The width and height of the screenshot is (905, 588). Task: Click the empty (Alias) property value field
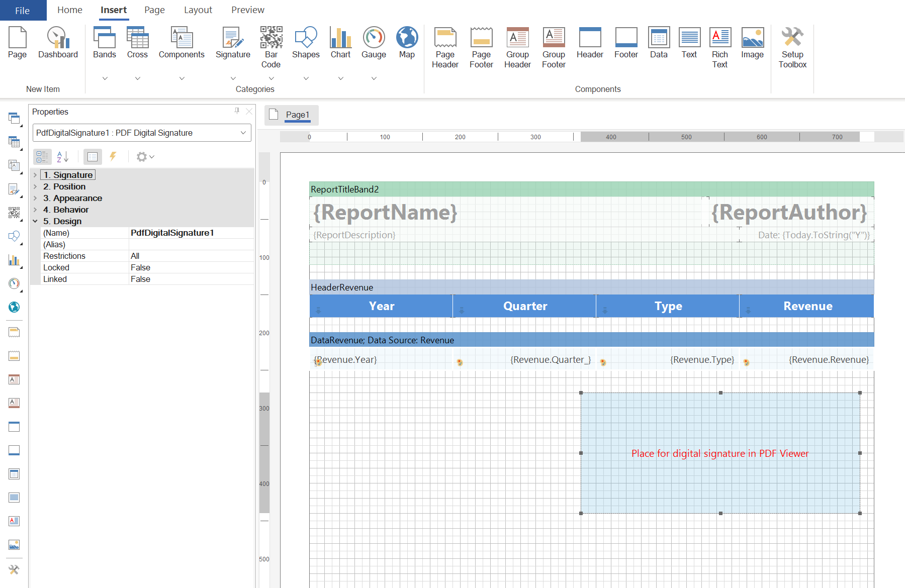tap(191, 244)
